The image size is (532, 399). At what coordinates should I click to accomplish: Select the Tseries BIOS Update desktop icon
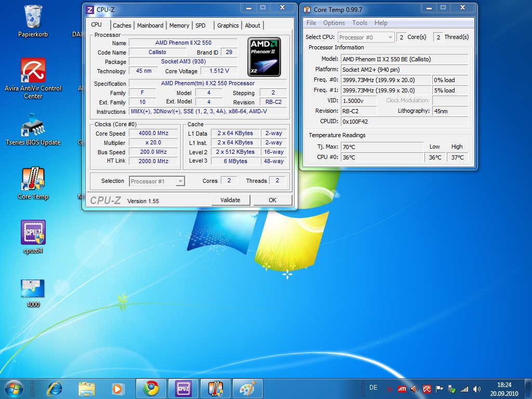click(33, 129)
